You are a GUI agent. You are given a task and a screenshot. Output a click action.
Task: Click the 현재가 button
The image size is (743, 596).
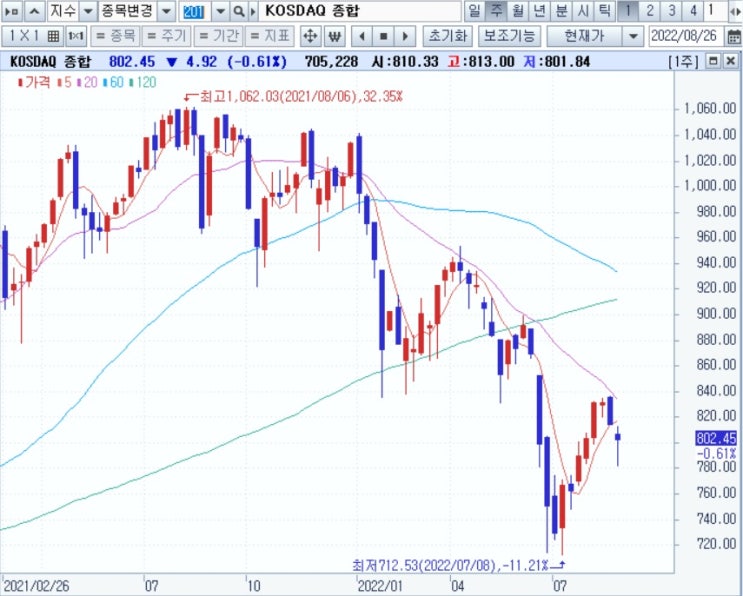[584, 36]
